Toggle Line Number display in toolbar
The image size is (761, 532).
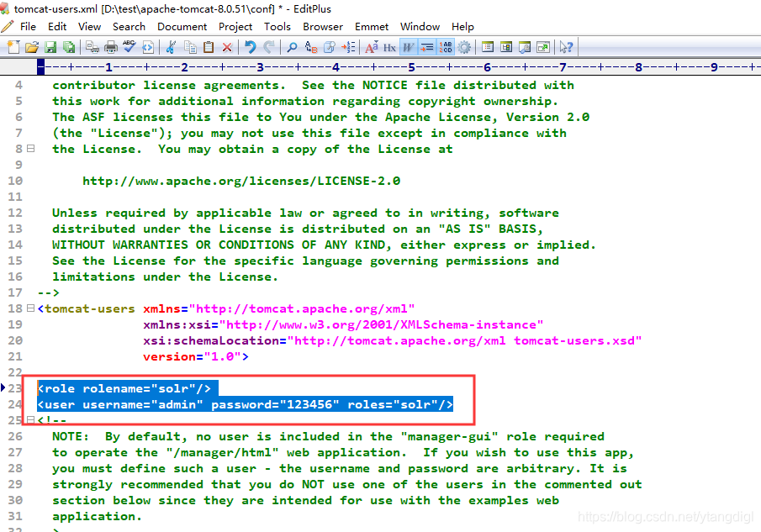tap(446, 47)
